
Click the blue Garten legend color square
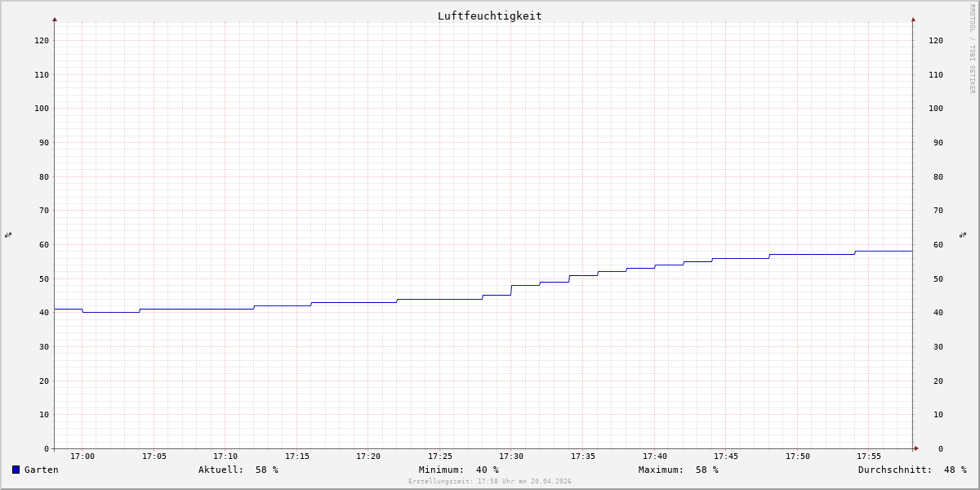[16, 470]
